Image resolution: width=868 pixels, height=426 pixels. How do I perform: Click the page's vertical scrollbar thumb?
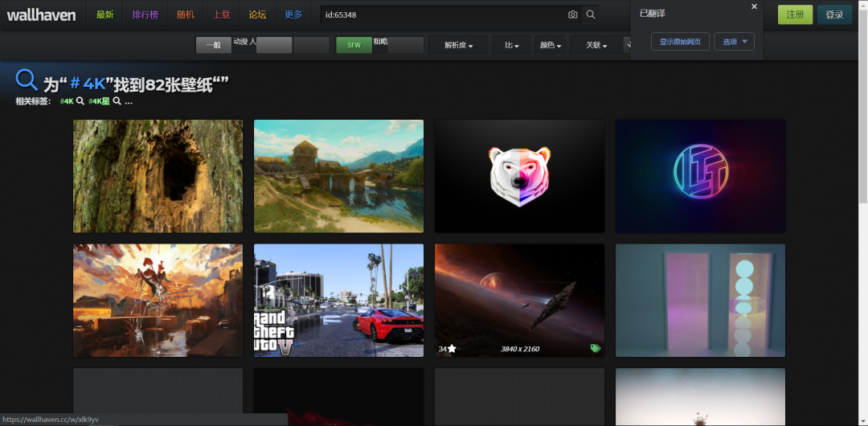(x=863, y=104)
